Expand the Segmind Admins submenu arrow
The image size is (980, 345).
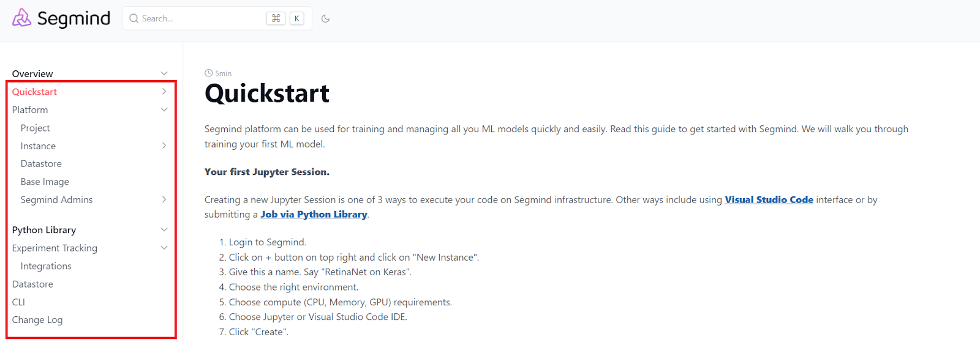(x=164, y=199)
